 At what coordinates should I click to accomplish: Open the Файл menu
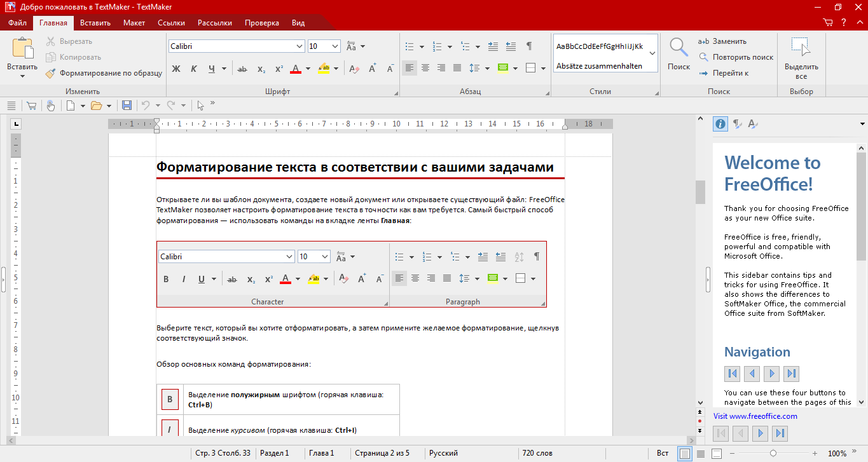point(17,23)
